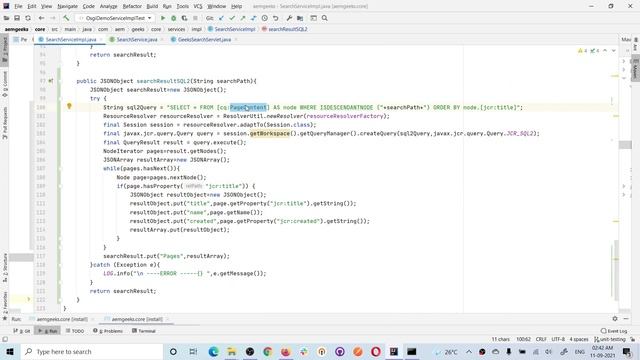Switch to the GeeksSearchServlet.java tab

pyautogui.click(x=204, y=40)
